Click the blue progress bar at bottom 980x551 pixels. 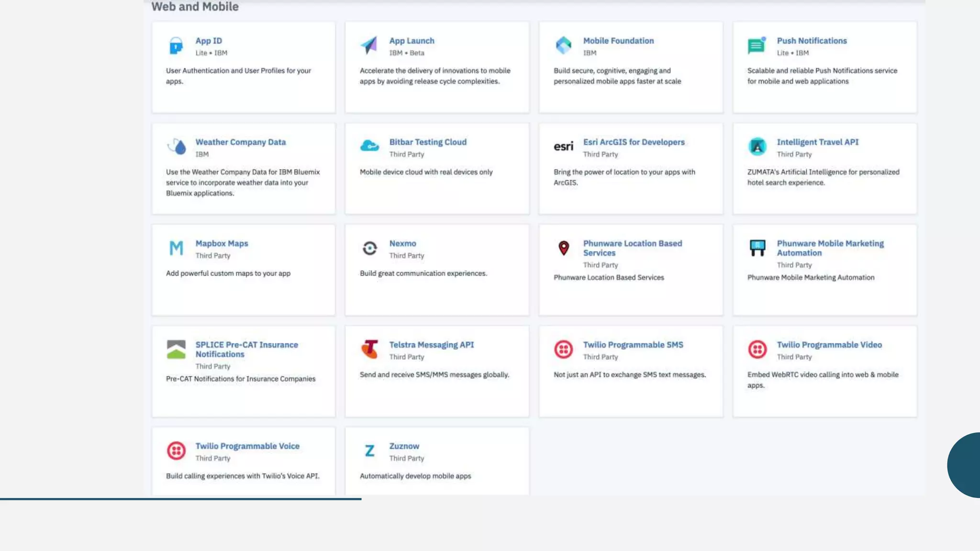pos(180,499)
